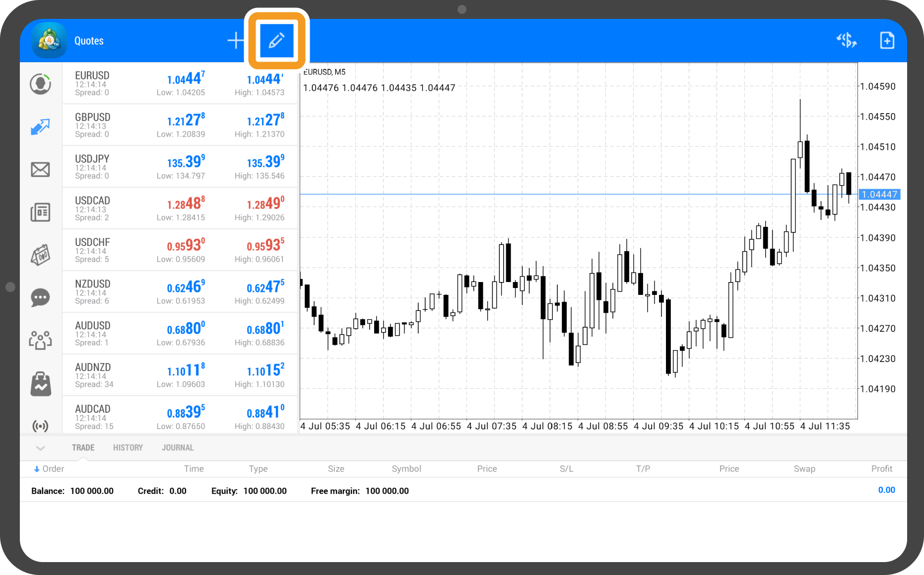Tap the pencil edit symbols icon
The height and width of the screenshot is (575, 924).
[276, 40]
